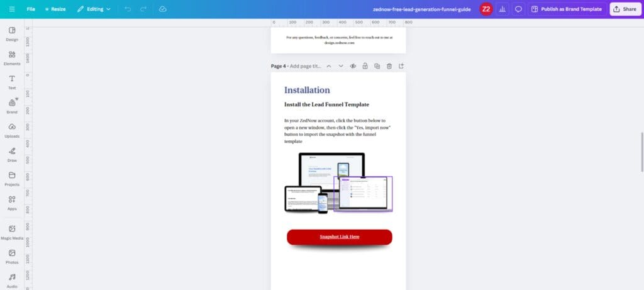This screenshot has height=290, width=644.
Task: Redo the last action
Action: point(143,9)
